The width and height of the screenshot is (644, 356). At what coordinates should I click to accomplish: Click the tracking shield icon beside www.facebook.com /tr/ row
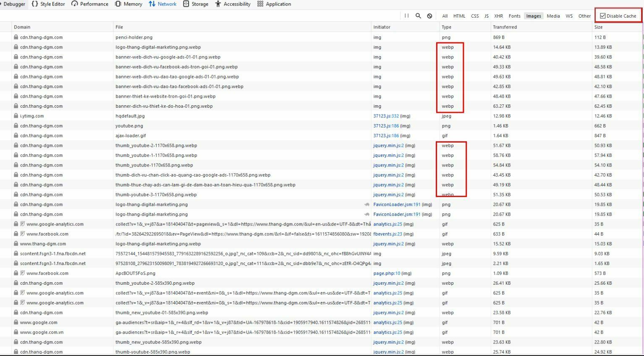23,234
